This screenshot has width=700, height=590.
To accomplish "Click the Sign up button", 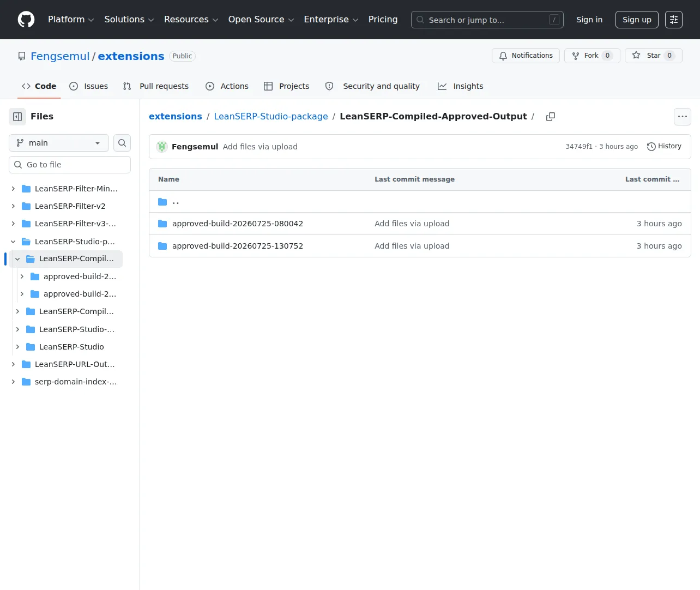I will (x=637, y=20).
